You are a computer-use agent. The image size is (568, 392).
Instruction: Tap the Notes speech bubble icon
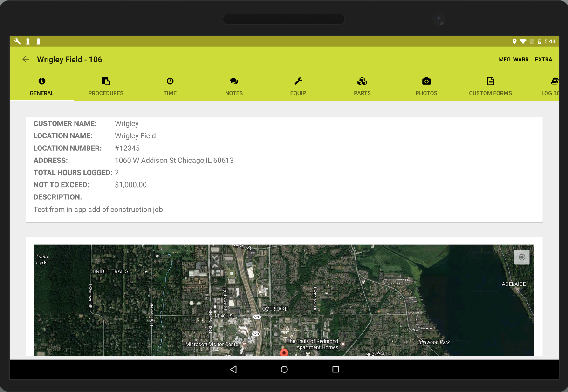point(234,81)
